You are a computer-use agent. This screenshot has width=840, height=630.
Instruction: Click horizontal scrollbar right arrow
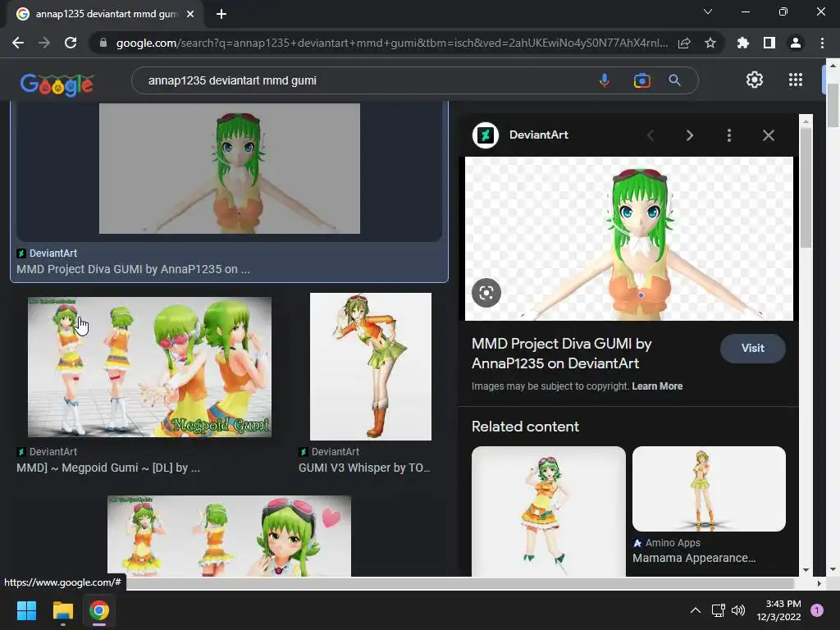click(819, 583)
